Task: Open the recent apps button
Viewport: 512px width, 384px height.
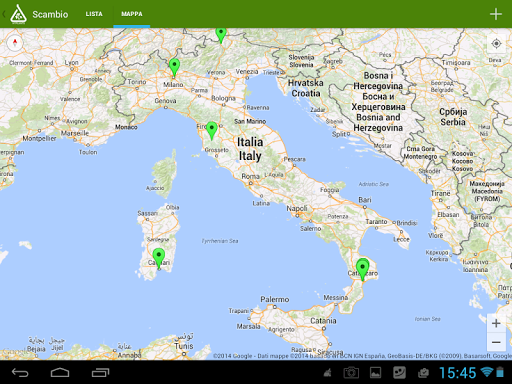Action: pos(101,372)
